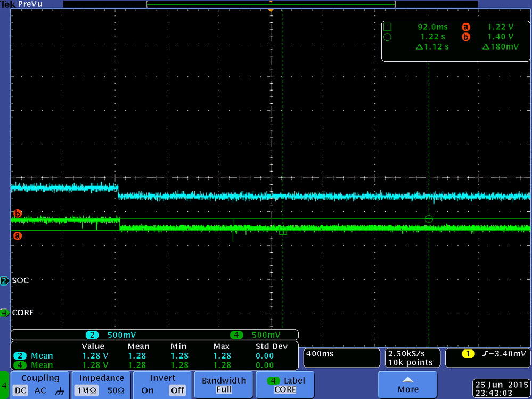Viewport: 532px width, 399px height.
Task: Click the yellow trigger source 1 indicator
Action: [x=467, y=353]
